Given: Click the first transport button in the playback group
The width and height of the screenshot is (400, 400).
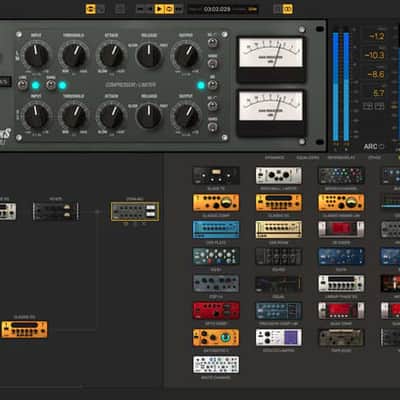Looking at the screenshot, I should (140, 9).
